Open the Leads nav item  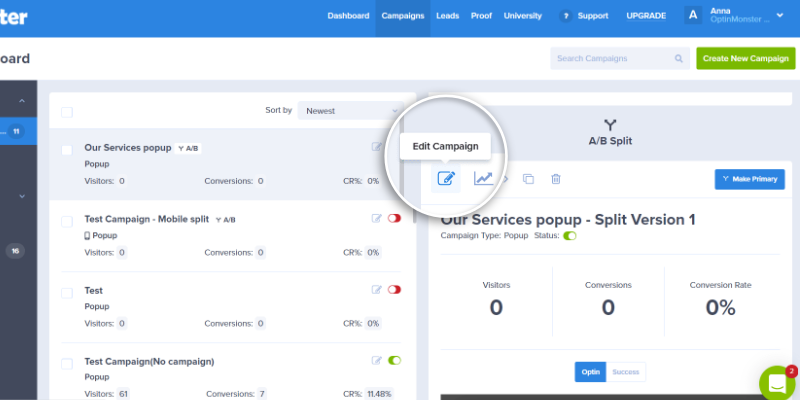(447, 16)
